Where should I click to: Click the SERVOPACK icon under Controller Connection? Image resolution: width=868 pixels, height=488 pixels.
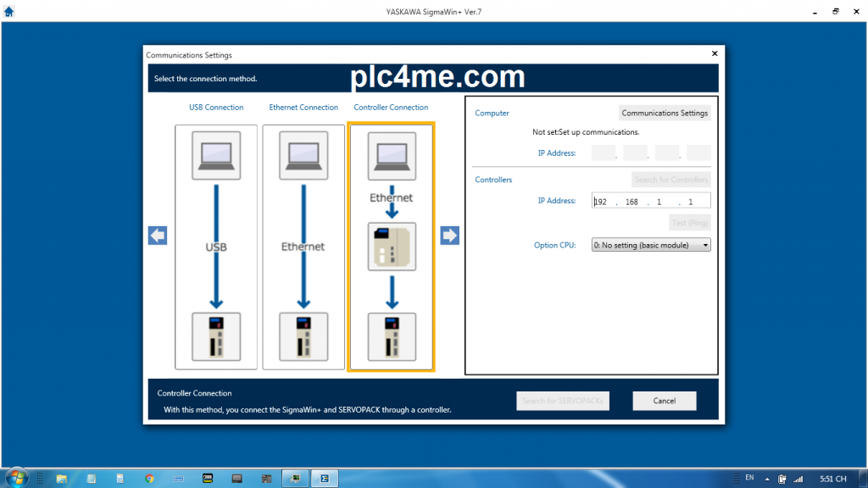tap(391, 337)
